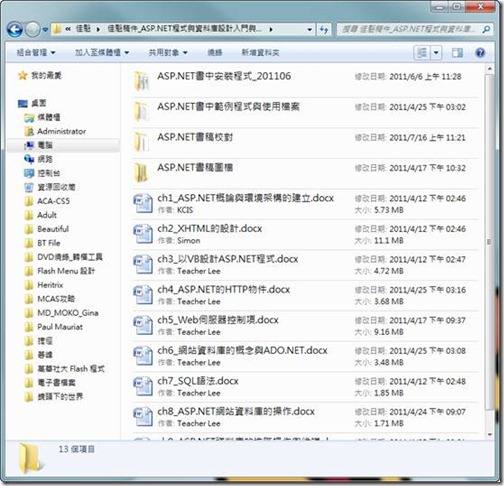Select Word icon of ch3_以VB設計ASP.NET程式.docx
504x486 pixels.
coord(143,264)
